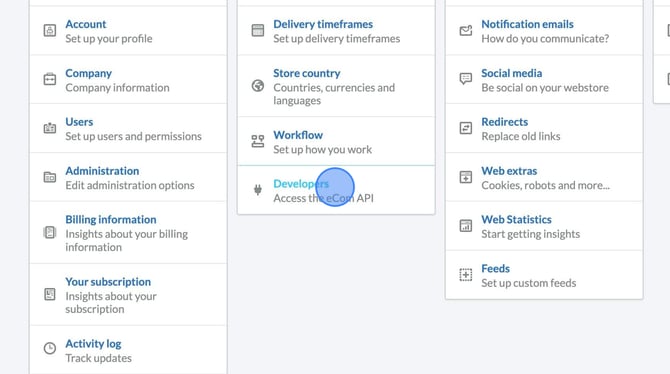670x374 pixels.
Task: Open Company information settings
Action: [x=88, y=73]
